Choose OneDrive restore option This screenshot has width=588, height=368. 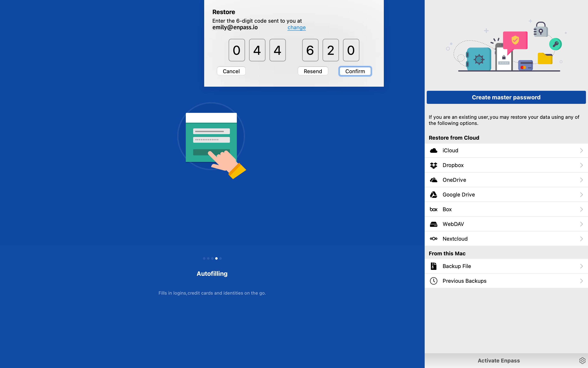(x=506, y=180)
